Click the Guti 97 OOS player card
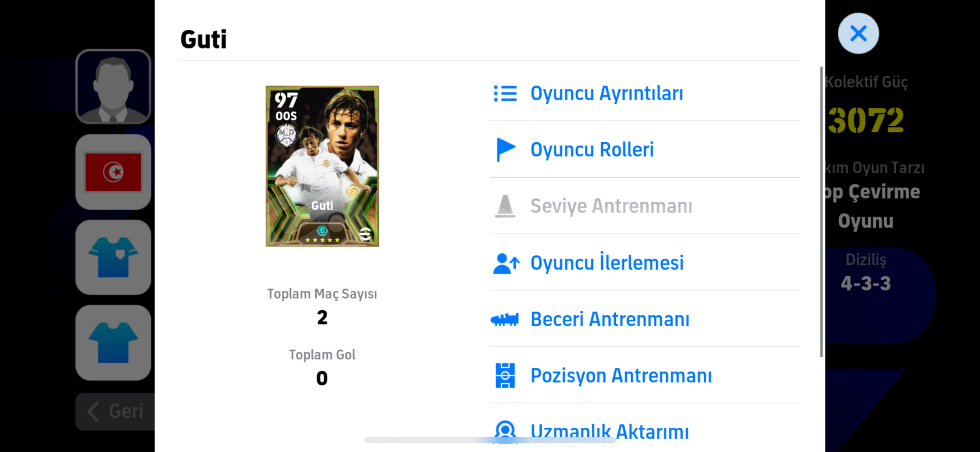This screenshot has width=980, height=452. 322,166
